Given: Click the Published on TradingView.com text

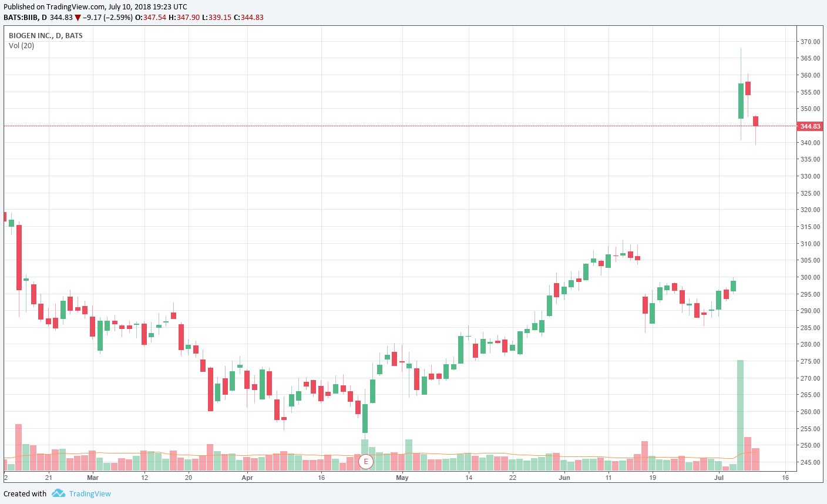Looking at the screenshot, I should [x=95, y=7].
